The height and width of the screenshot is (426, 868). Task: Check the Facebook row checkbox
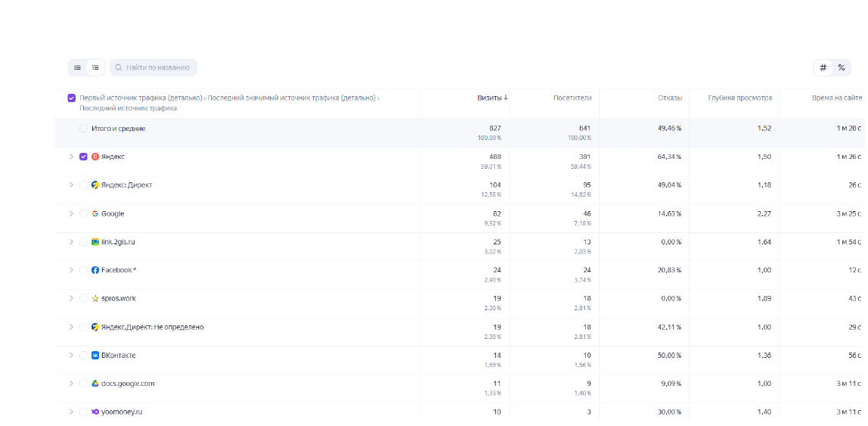pyautogui.click(x=83, y=270)
